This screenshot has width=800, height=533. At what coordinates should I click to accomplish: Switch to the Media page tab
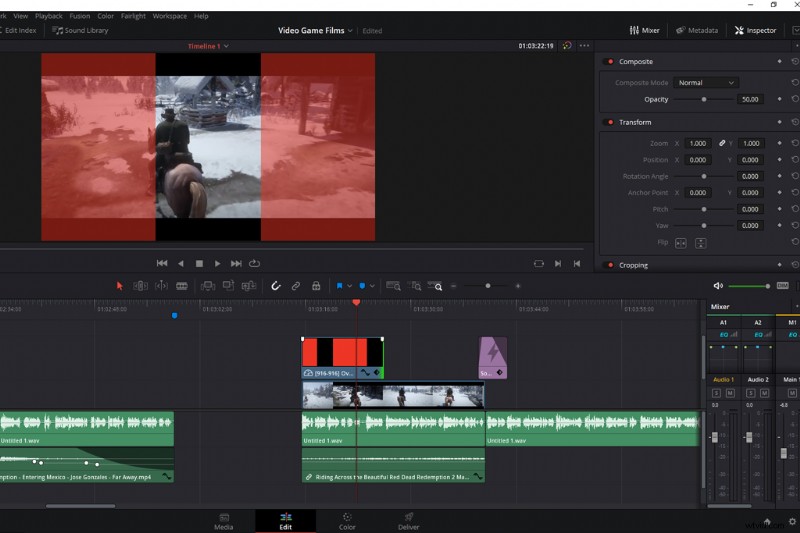(223, 521)
